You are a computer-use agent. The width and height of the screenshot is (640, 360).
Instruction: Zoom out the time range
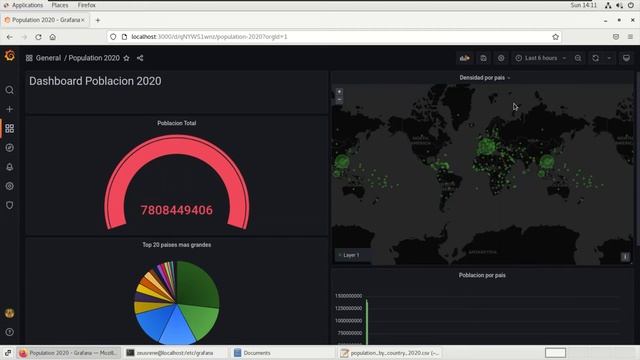[578, 58]
